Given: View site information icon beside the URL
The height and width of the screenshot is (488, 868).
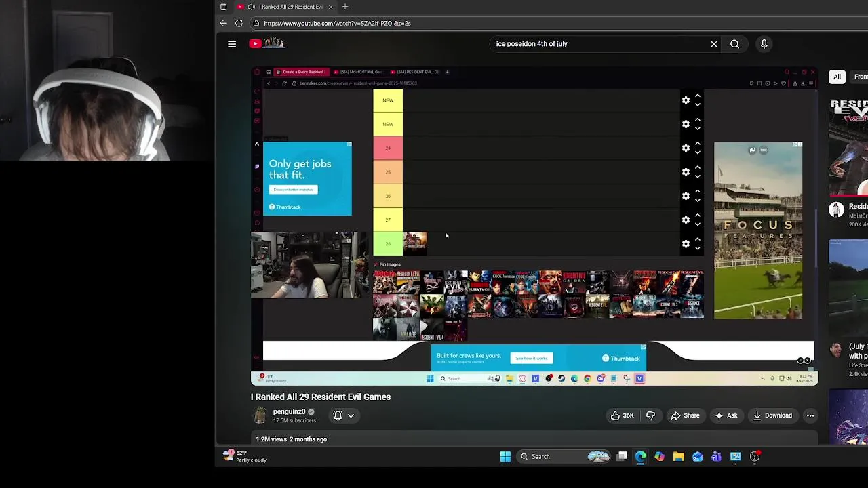Looking at the screenshot, I should coord(256,23).
